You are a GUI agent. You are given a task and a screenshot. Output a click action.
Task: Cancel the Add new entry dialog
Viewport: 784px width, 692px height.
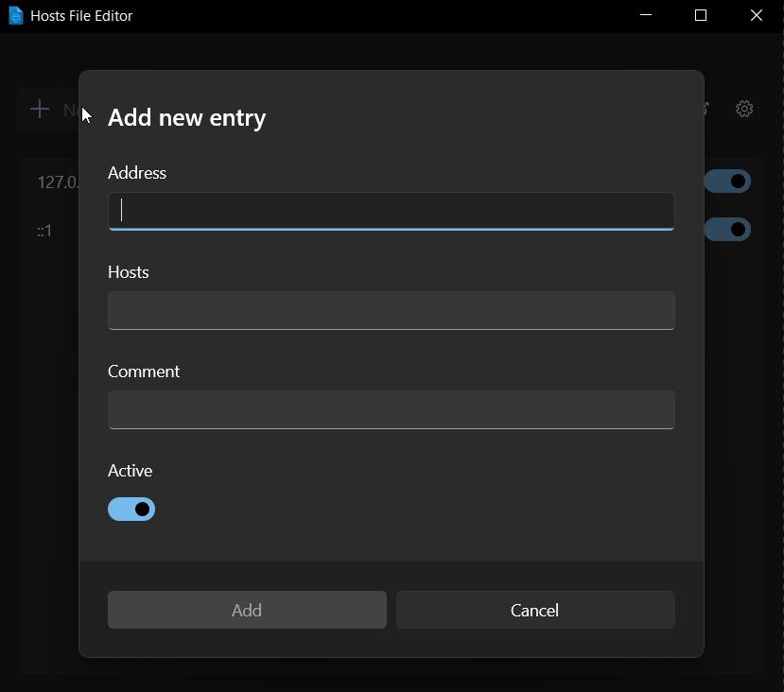tap(535, 610)
